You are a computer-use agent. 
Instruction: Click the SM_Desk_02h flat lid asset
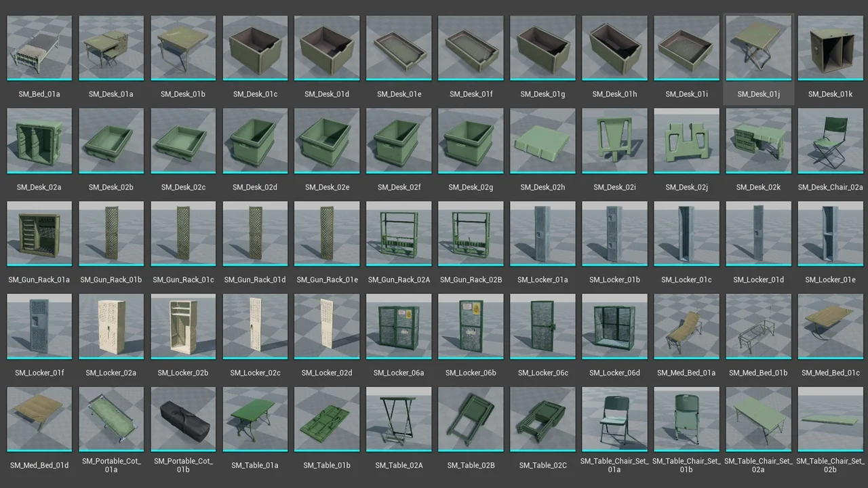(x=542, y=141)
